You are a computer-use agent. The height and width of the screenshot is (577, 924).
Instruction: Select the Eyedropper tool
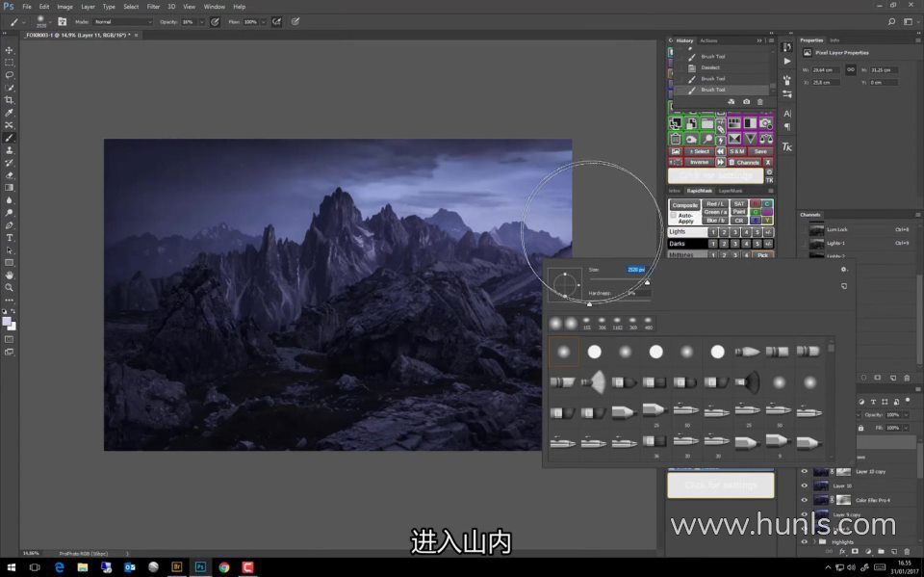pos(9,113)
